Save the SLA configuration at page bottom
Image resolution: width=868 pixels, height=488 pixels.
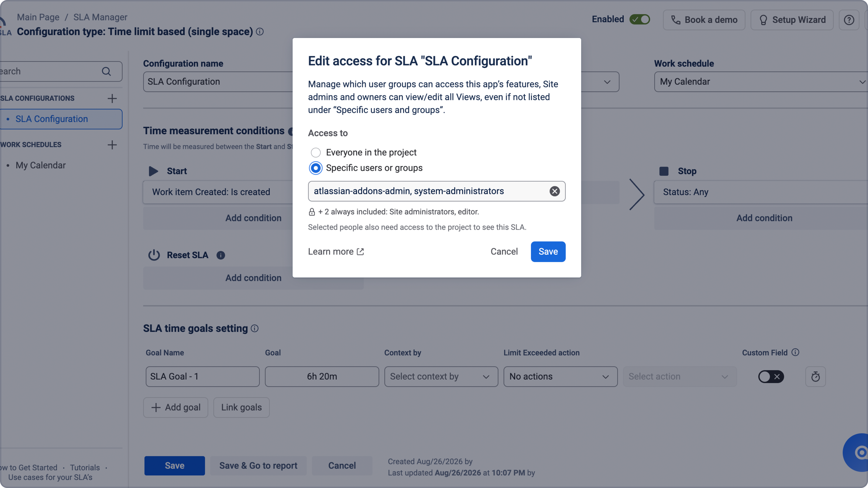pyautogui.click(x=175, y=466)
